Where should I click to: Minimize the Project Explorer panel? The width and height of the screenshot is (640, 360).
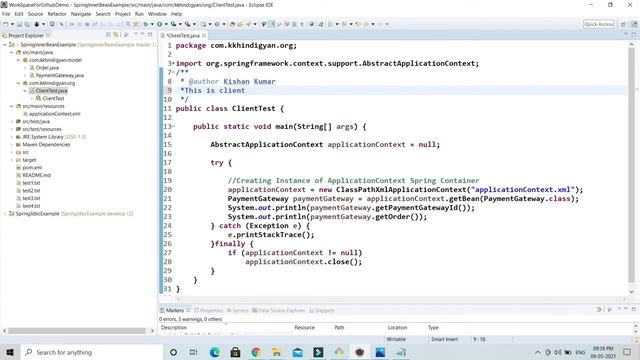[x=142, y=34]
